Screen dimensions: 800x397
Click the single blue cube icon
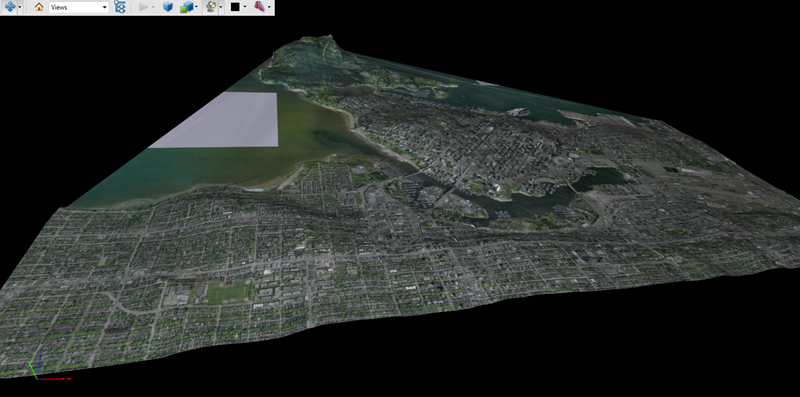coord(167,7)
